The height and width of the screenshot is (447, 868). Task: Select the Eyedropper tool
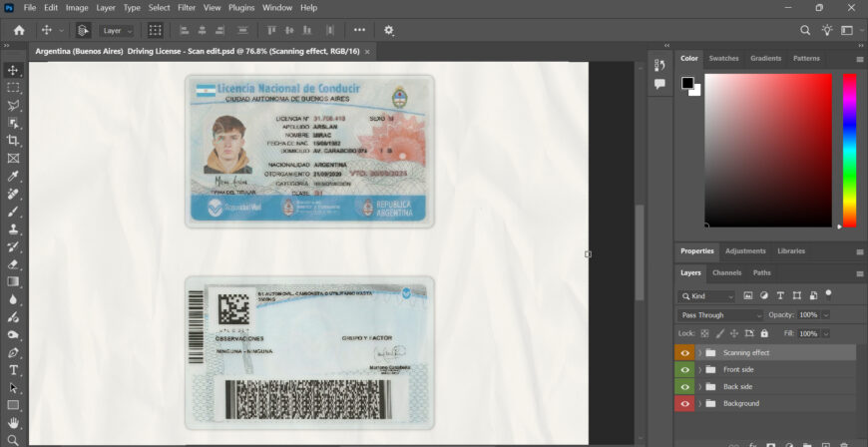point(13,177)
